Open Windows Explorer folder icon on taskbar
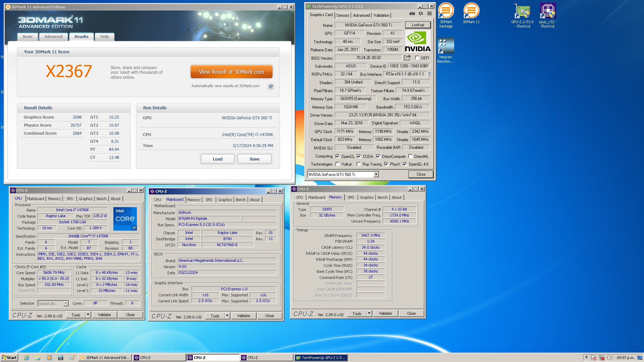This screenshot has height=362, width=644. [x=38, y=358]
